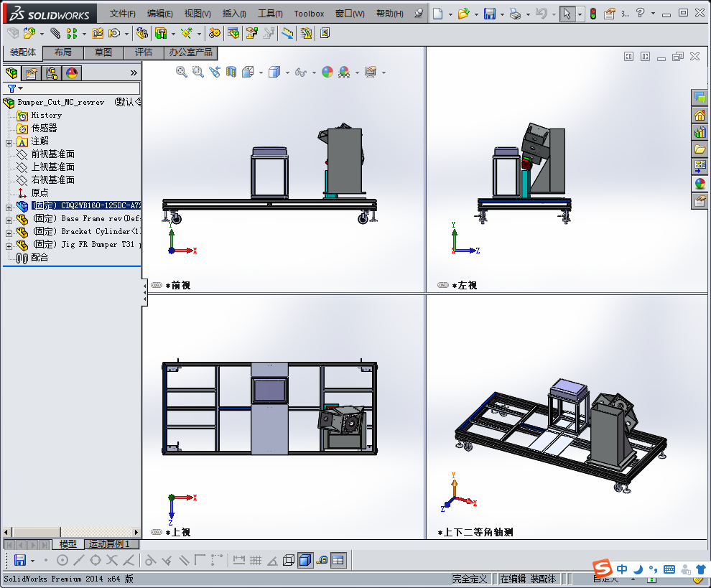Viewport: 711px width, 588px height.
Task: Toggle the four-view viewport layout button
Action: (338, 560)
